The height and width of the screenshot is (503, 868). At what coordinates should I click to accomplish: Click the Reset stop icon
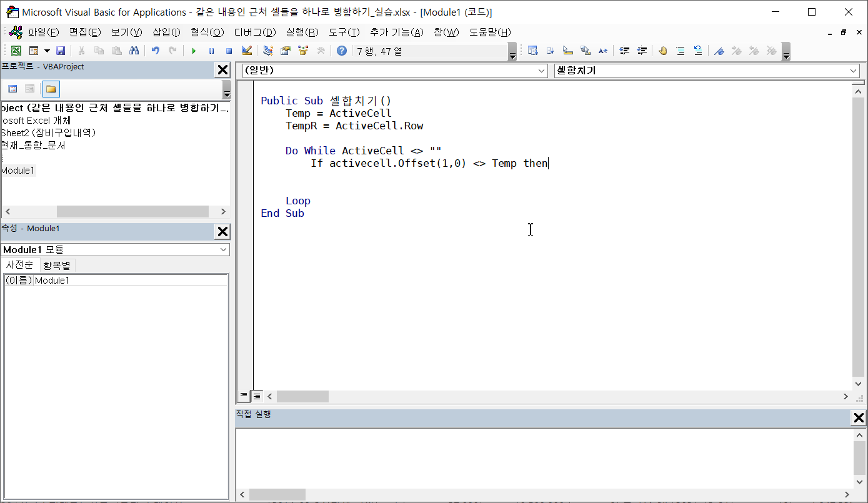coord(229,51)
